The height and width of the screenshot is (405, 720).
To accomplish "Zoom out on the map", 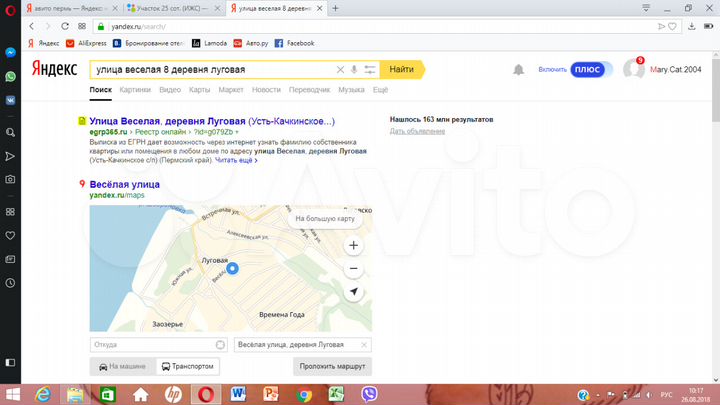I will point(353,269).
